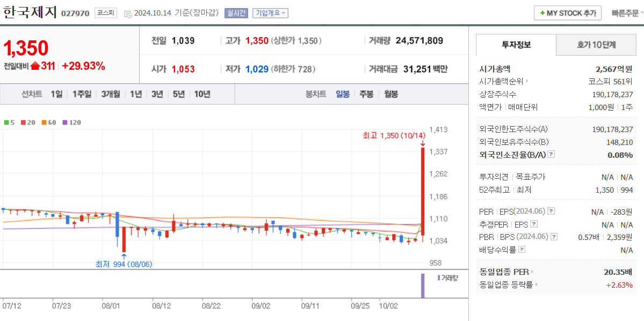Select the 1년 line chart period
The image size is (644, 321).
[136, 94]
